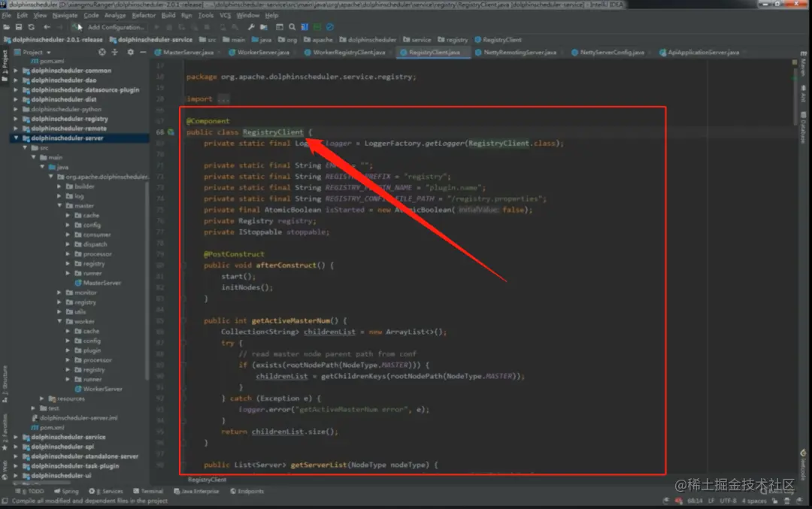Collapse dolphinscheduler-server module

point(16,138)
